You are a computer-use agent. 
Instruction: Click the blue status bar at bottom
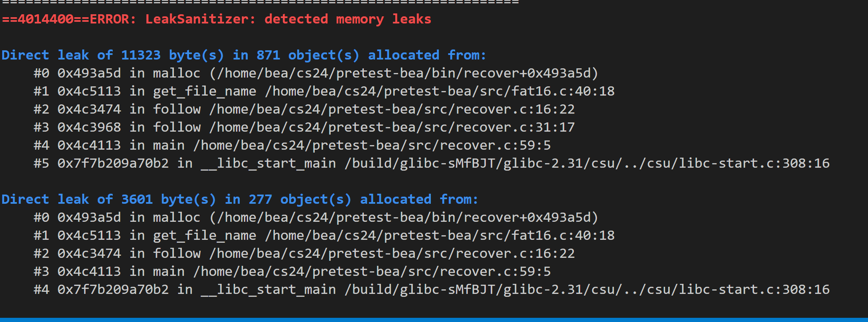434,319
